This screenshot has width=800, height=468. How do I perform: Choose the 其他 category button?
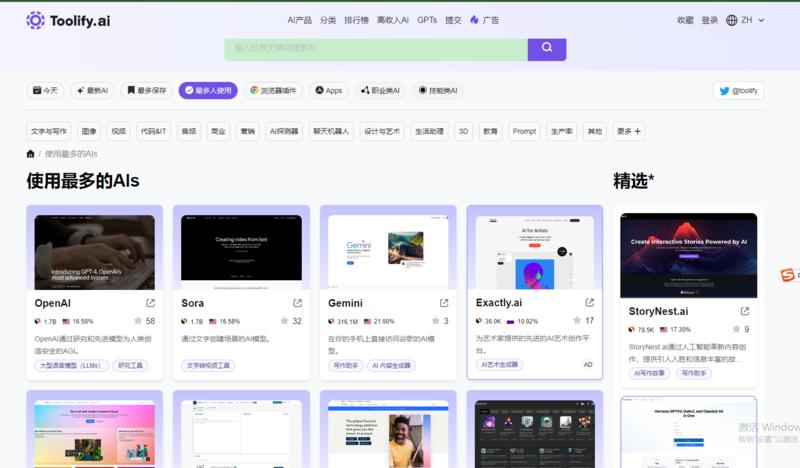pos(594,131)
